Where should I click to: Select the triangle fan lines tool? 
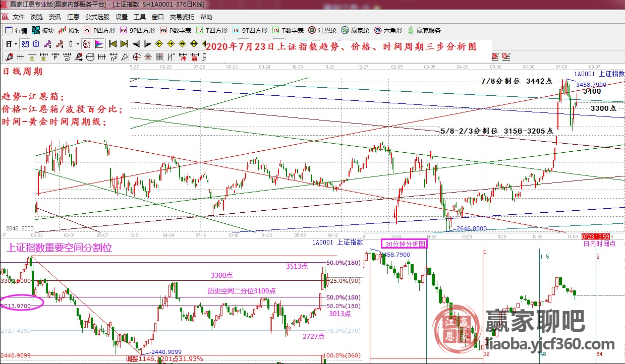pyautogui.click(x=125, y=56)
